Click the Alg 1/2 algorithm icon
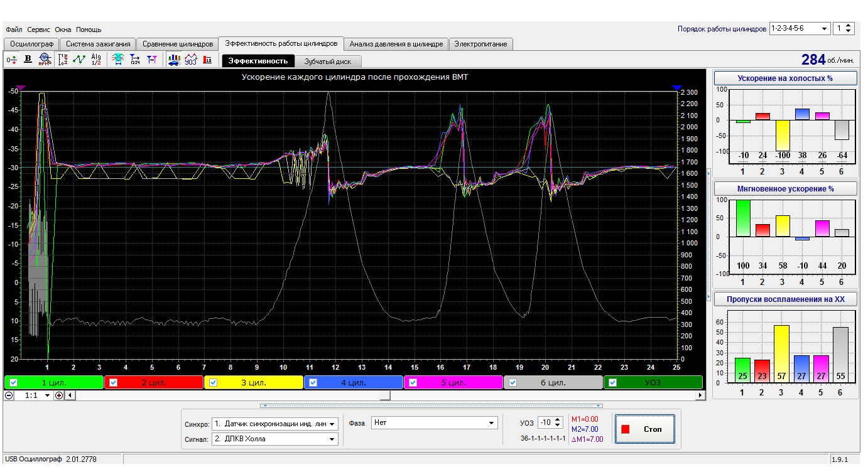The height and width of the screenshot is (467, 868). 96,60
